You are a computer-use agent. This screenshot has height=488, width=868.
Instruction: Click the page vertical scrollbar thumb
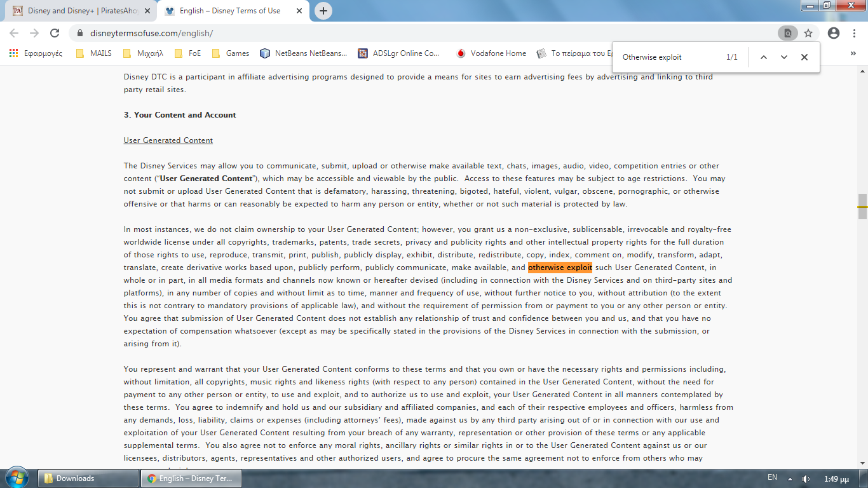862,207
